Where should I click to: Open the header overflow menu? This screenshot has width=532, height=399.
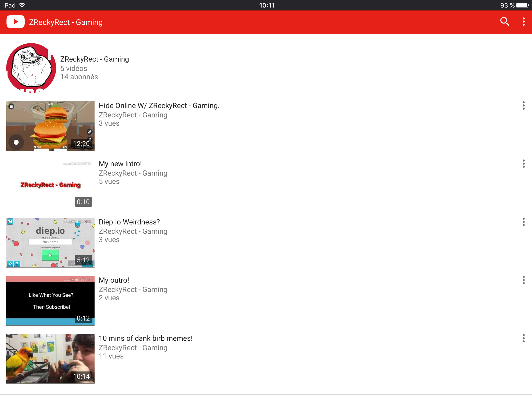pyautogui.click(x=523, y=22)
